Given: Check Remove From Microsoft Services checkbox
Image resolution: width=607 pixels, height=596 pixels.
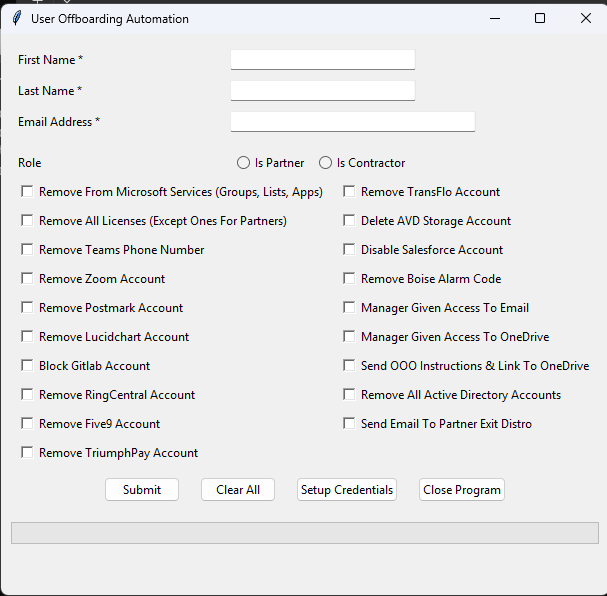Looking at the screenshot, I should point(27,191).
